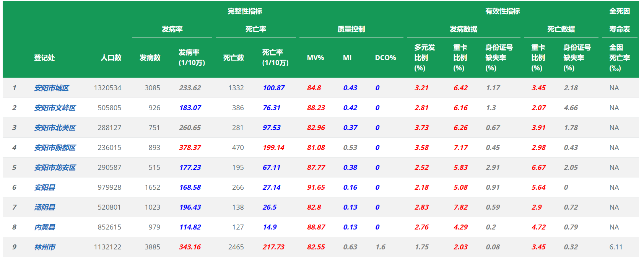The image size is (644, 267).
Task: Click the 质量控制 group header
Action: (x=351, y=29)
